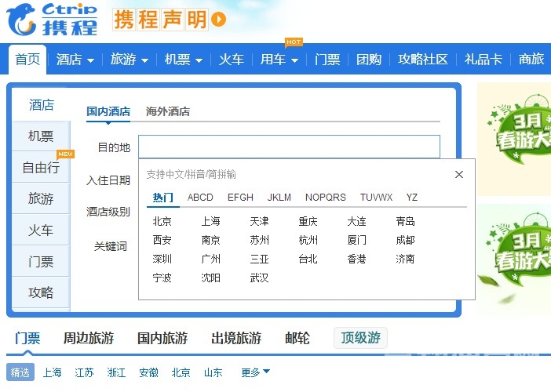Close the city suggestion popup
This screenshot has width=551, height=392.
pyautogui.click(x=459, y=174)
